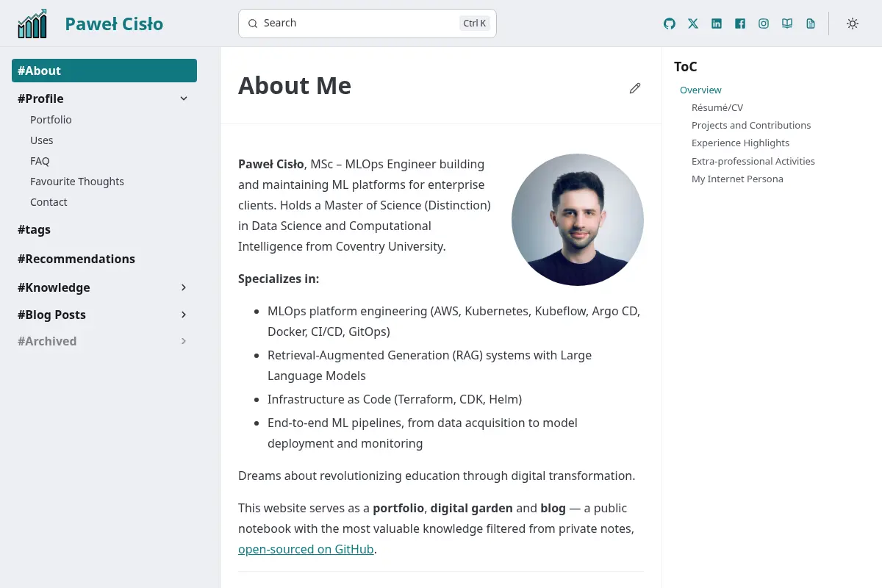882x588 pixels.
Task: Open the X (Twitter) profile icon
Action: click(693, 24)
